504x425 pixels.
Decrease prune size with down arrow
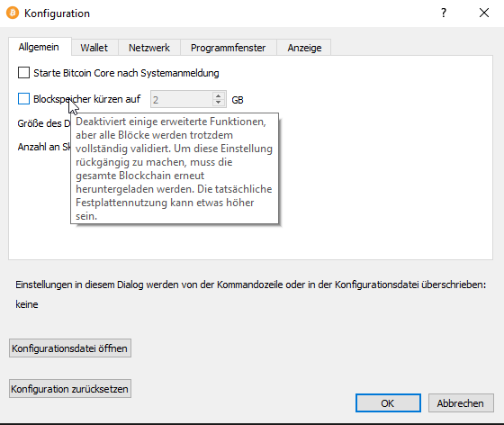point(218,103)
